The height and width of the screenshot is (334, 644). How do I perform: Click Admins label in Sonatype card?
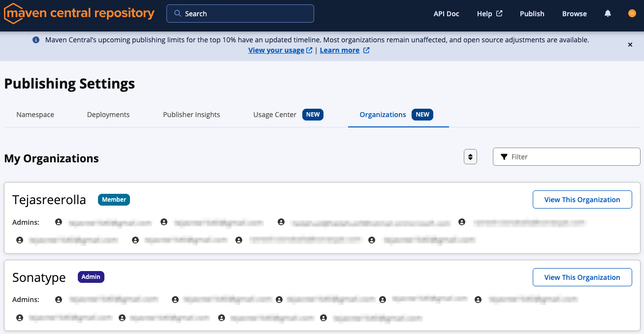tap(26, 299)
